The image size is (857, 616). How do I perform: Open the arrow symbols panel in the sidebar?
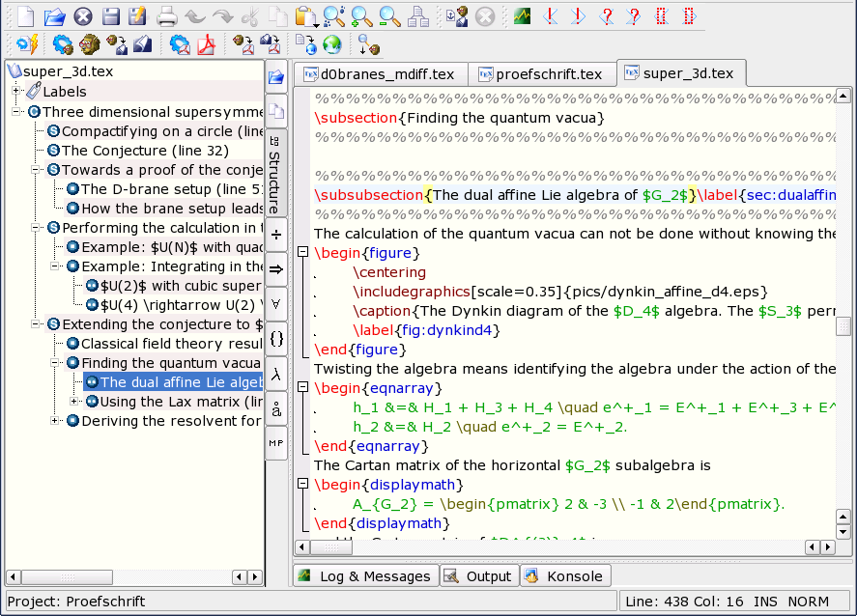[276, 269]
